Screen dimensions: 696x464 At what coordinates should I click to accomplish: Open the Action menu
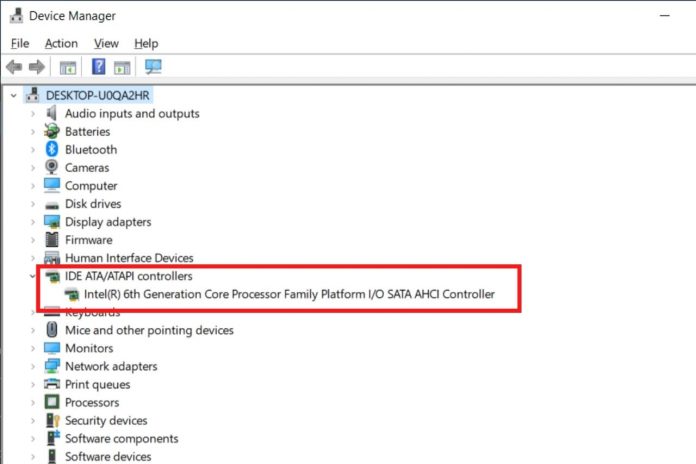[61, 43]
